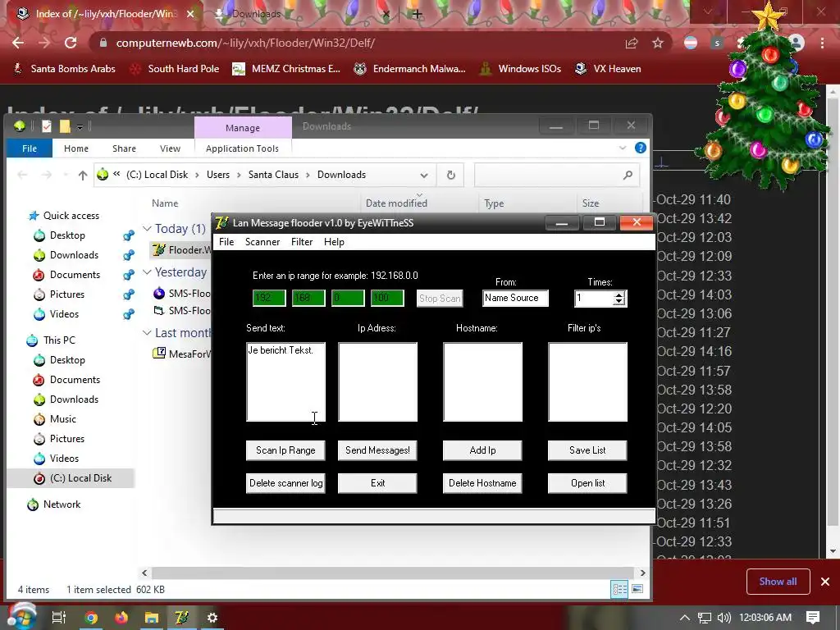
Task: Click the Ip Adress list box
Action: (377, 382)
